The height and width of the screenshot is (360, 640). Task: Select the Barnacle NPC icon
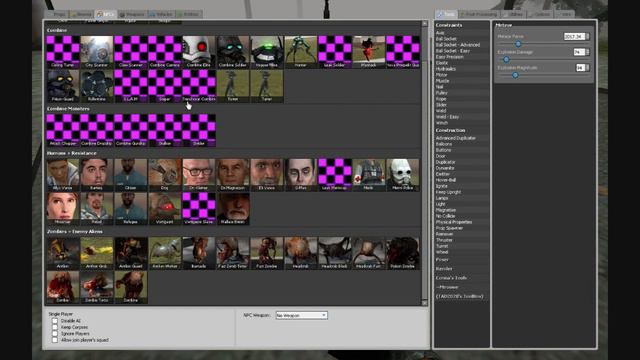click(x=199, y=253)
